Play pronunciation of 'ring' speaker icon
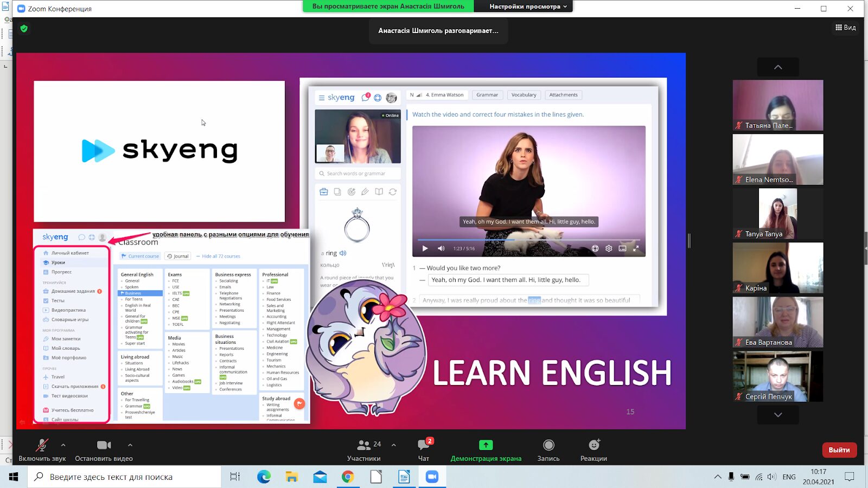This screenshot has height=488, width=868. click(x=343, y=253)
